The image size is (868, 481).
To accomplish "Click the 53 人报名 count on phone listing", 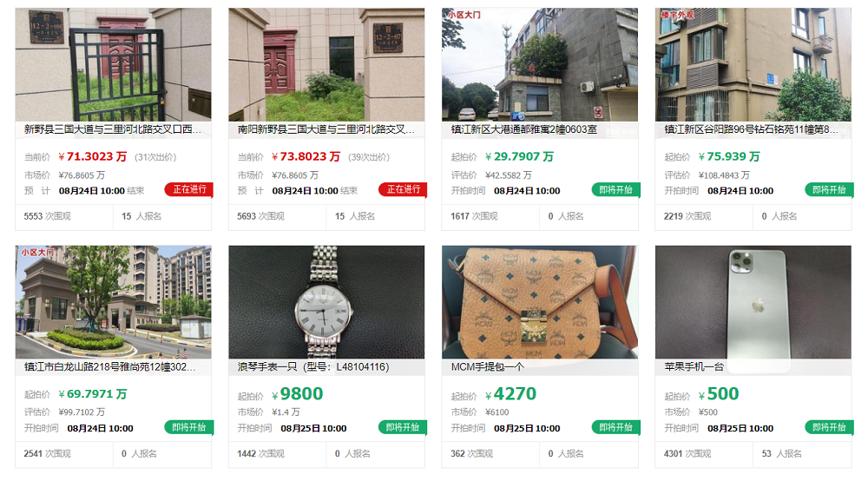I will (781, 454).
